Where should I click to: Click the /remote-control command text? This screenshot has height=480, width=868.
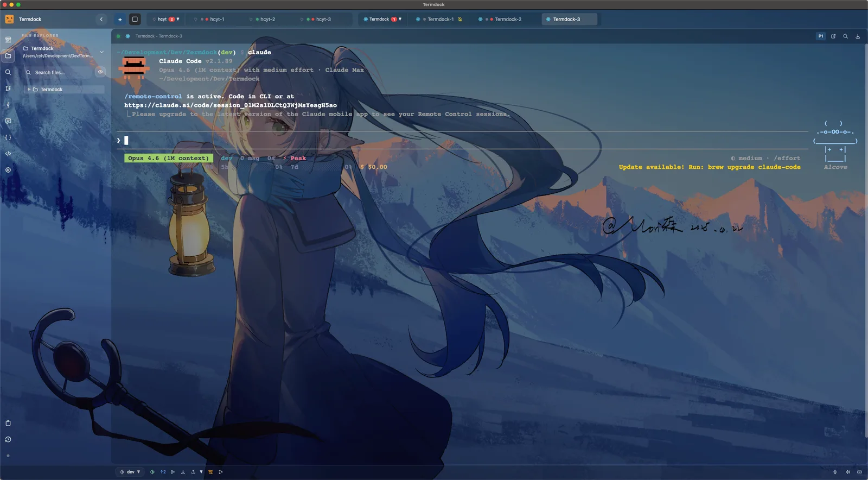tap(153, 97)
